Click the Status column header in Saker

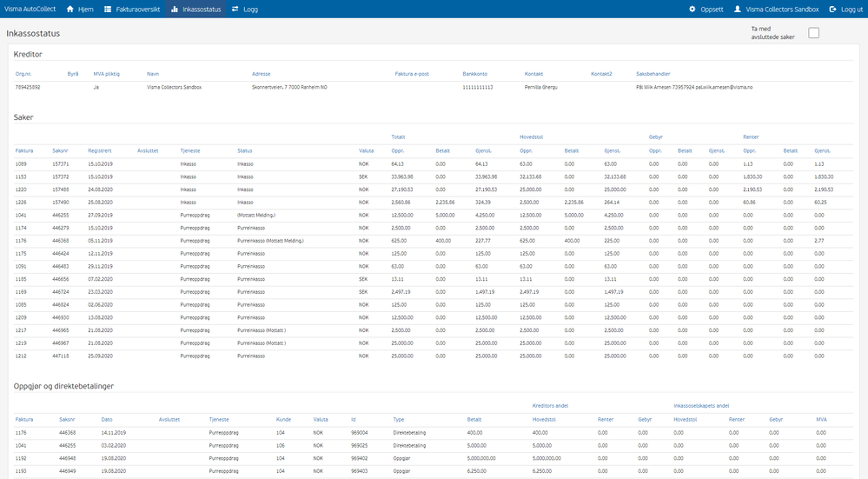tap(244, 150)
